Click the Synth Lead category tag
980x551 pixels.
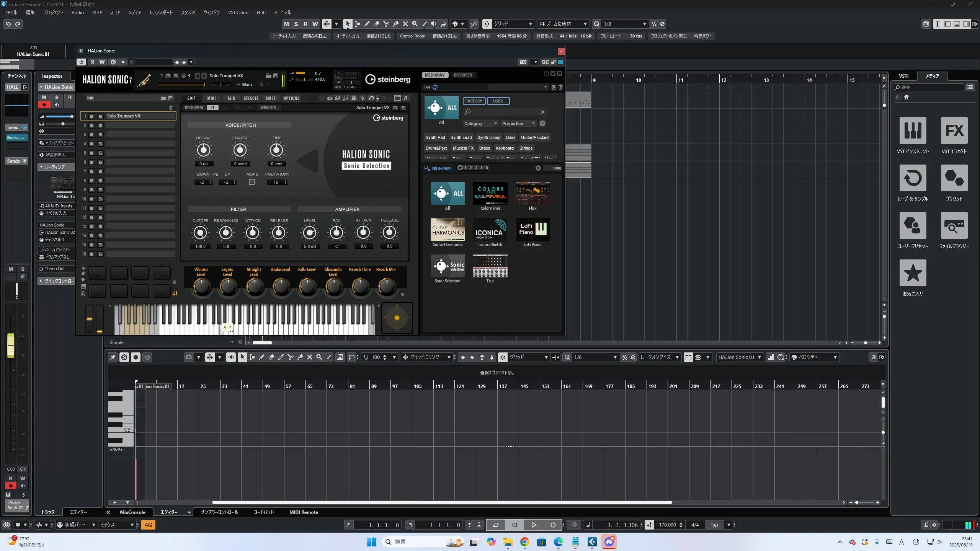tap(461, 137)
